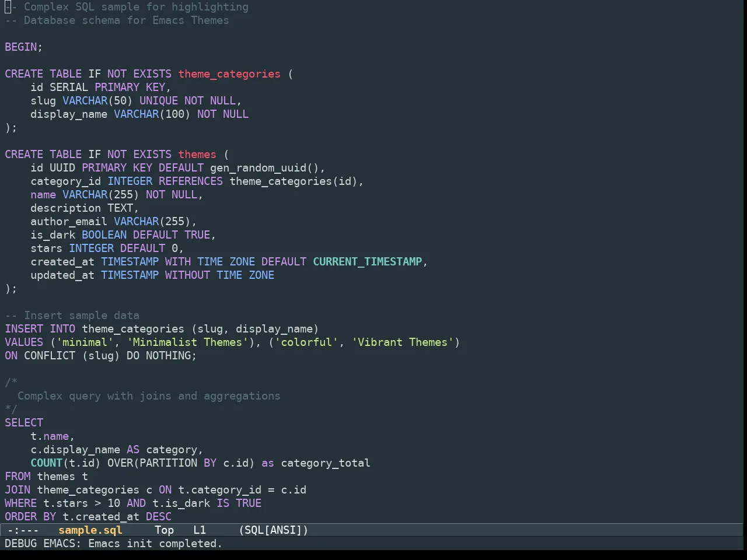Click the 'colorful' string literal

(306, 342)
